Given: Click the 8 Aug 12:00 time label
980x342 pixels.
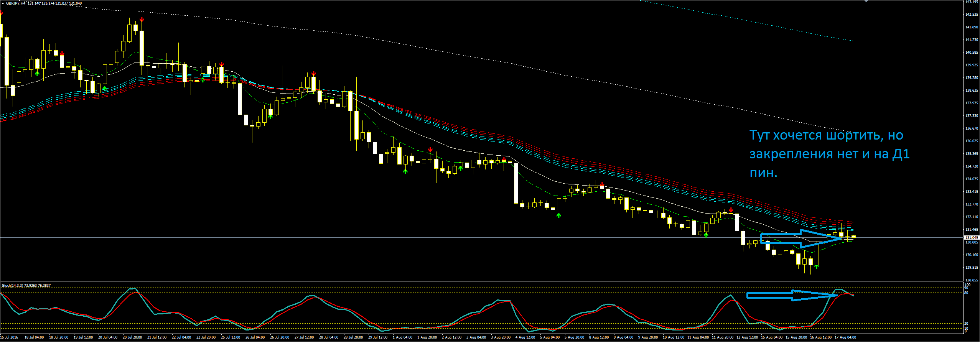Looking at the screenshot, I should point(599,338).
